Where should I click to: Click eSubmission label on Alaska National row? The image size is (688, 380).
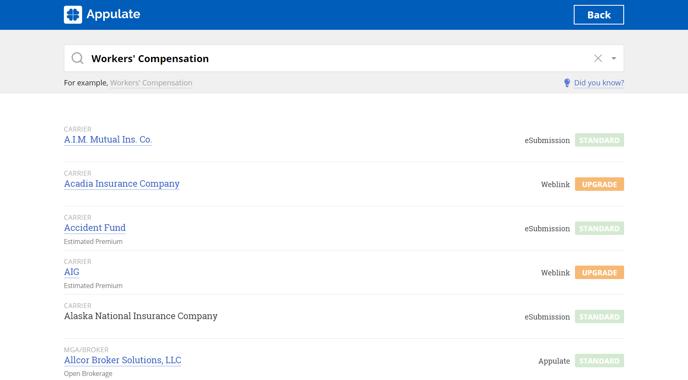547,317
